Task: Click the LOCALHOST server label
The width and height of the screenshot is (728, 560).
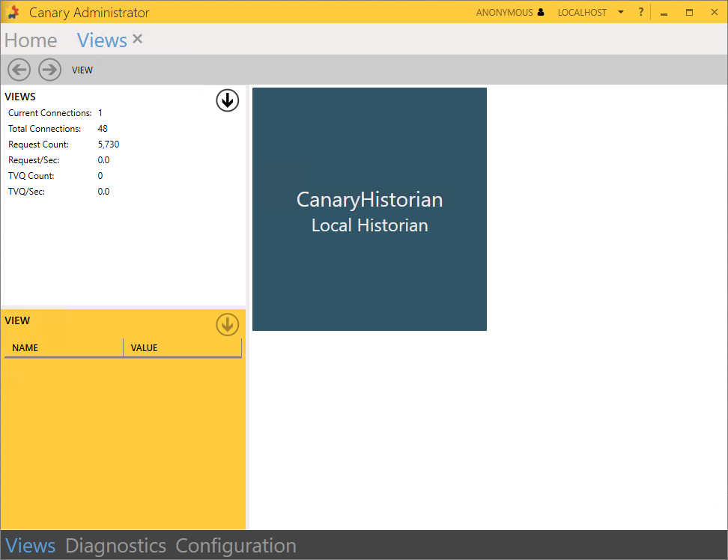Action: [x=582, y=13]
